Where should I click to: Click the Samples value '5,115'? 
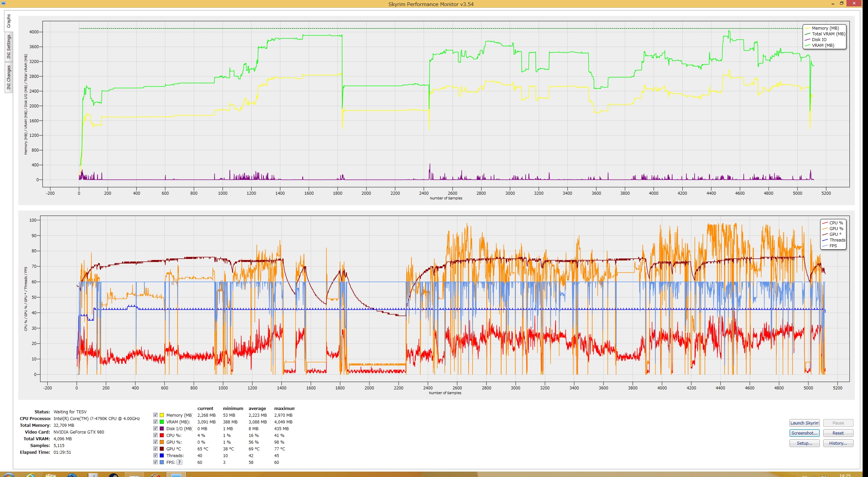click(59, 446)
